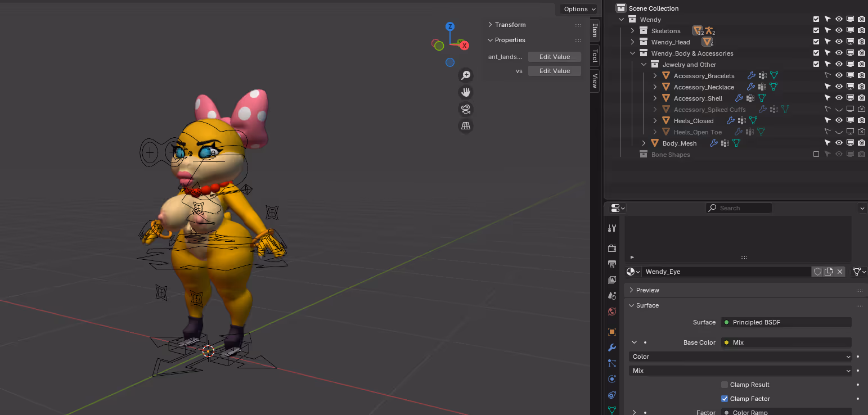Viewport: 868px width, 415px height.
Task: Expand the Wendy_Head collection
Action: tap(632, 42)
